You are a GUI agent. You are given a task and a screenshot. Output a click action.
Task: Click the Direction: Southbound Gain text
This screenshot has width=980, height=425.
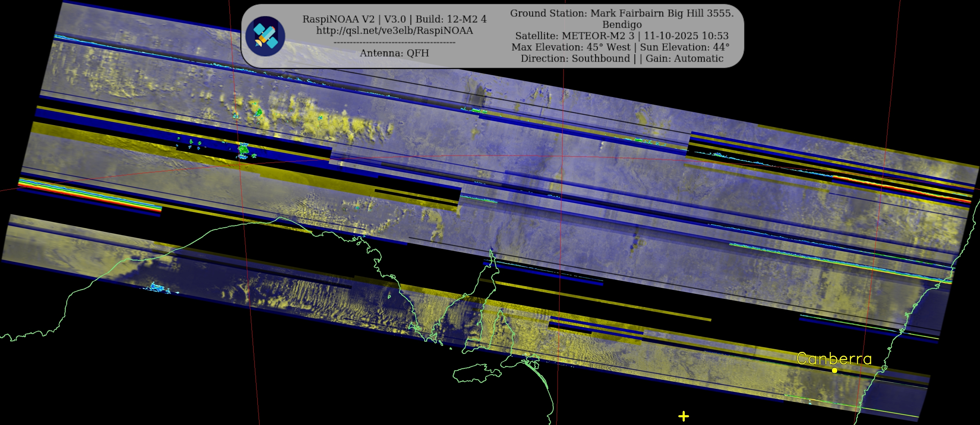pos(622,58)
